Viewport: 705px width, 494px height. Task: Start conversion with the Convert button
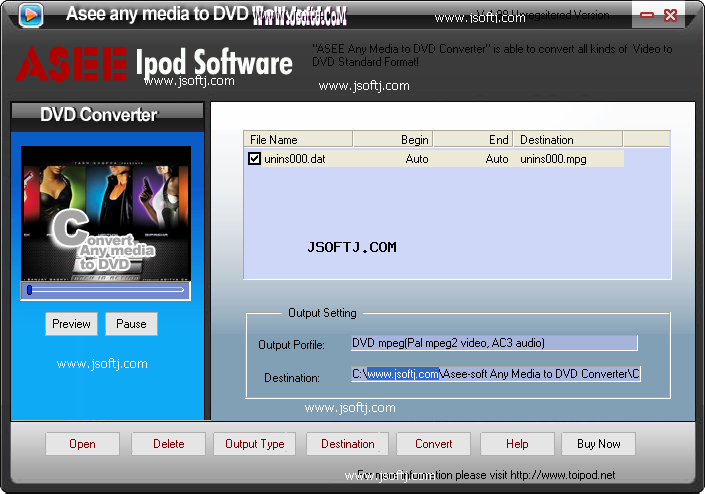[x=433, y=444]
